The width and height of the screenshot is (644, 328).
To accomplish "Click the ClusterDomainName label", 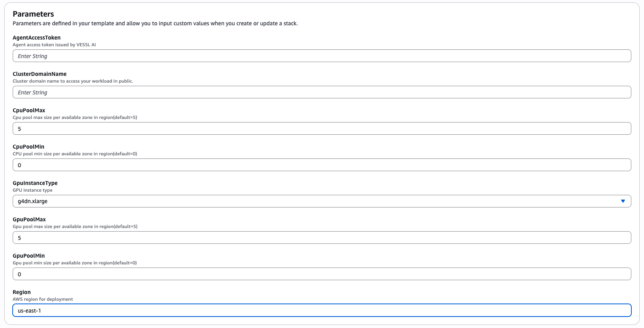I will pos(40,74).
